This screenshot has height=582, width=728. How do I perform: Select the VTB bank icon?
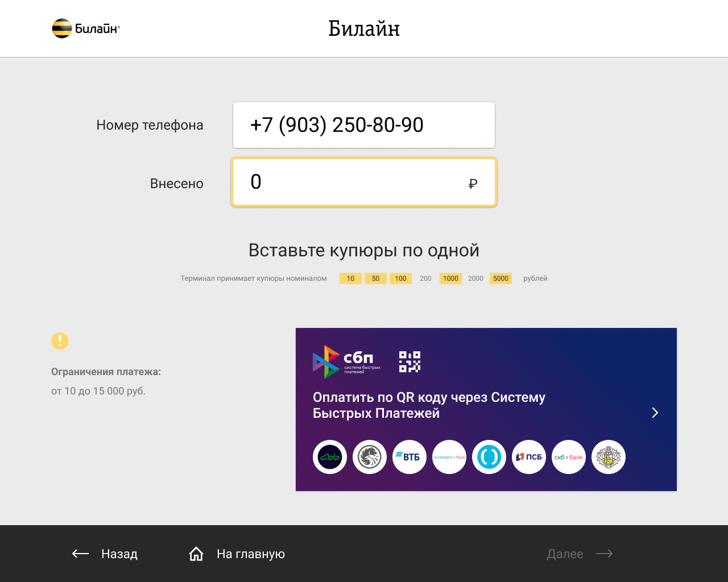(x=409, y=457)
